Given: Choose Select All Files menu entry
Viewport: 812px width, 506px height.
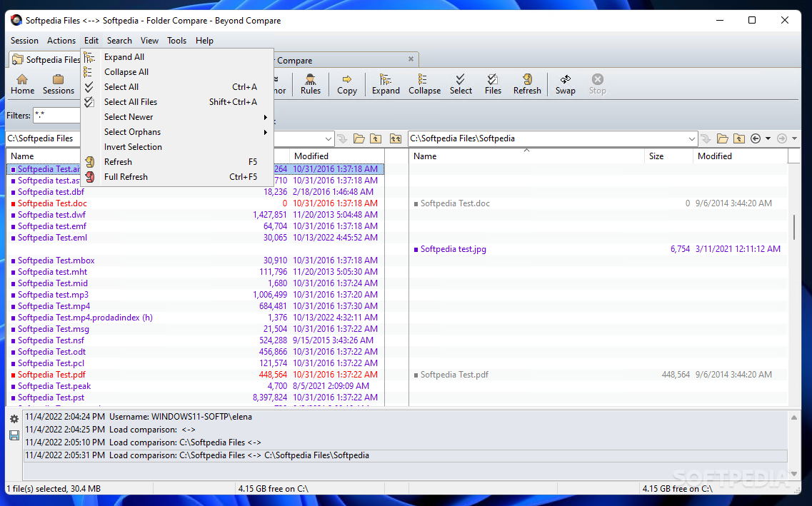Looking at the screenshot, I should (x=178, y=102).
